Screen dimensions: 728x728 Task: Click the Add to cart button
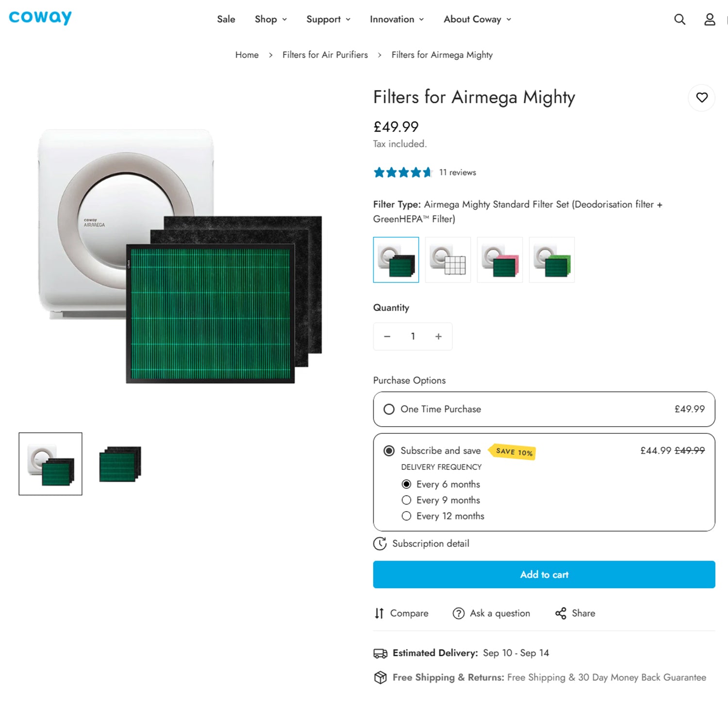pyautogui.click(x=544, y=575)
